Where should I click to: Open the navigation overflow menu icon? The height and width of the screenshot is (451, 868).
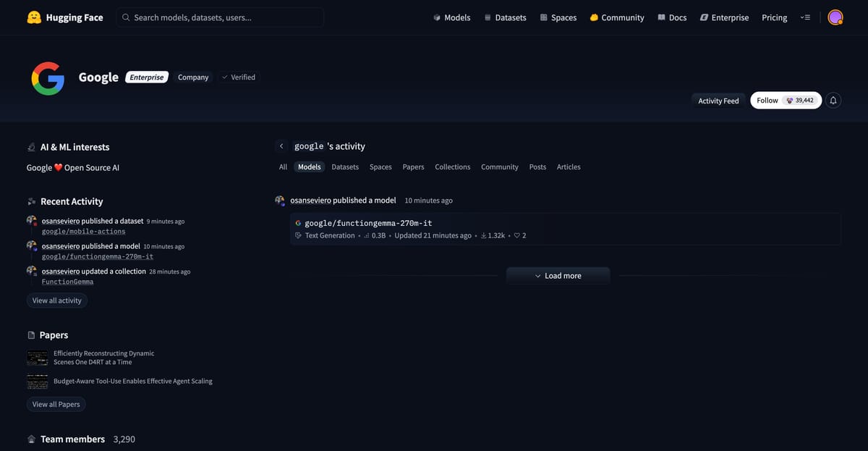[806, 17]
